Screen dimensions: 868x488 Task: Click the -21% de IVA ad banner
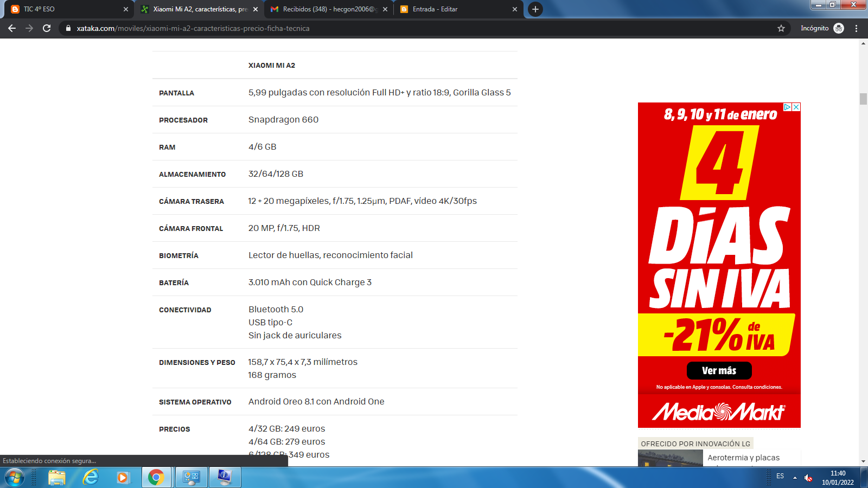716,335
